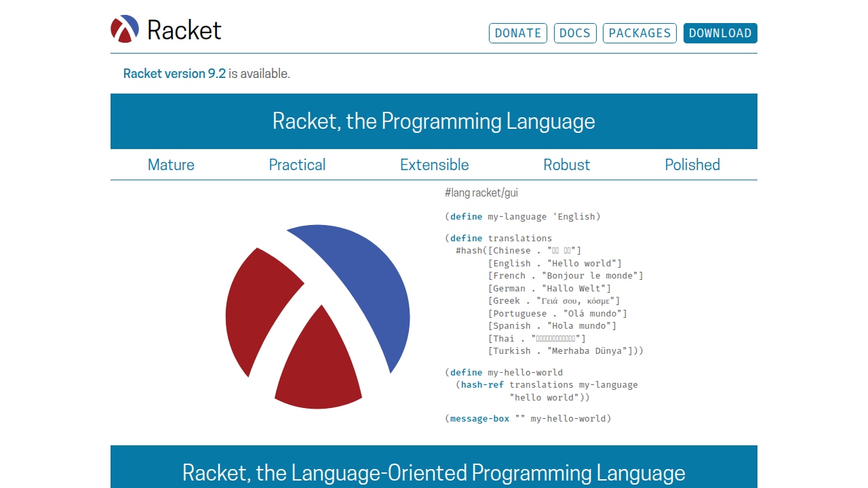Open the Donate page
Image resolution: width=868 pixels, height=488 pixels.
point(518,33)
